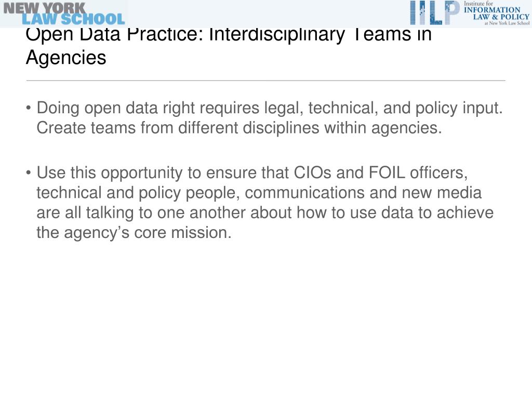The height and width of the screenshot is (399, 532).
Task: Click the INFORMATION LAW & POLICY wordmark
Action: [x=496, y=13]
